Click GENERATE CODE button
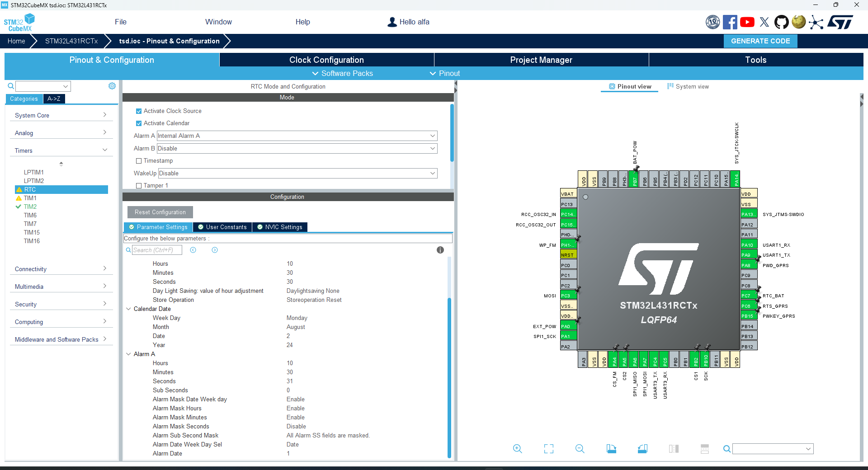 click(760, 41)
